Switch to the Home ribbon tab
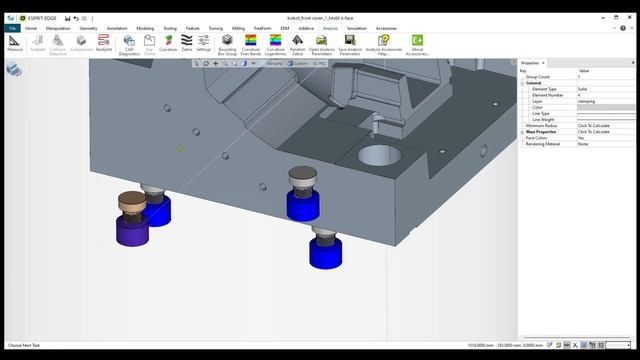Image resolution: width=640 pixels, height=360 pixels. pyautogui.click(x=31, y=28)
